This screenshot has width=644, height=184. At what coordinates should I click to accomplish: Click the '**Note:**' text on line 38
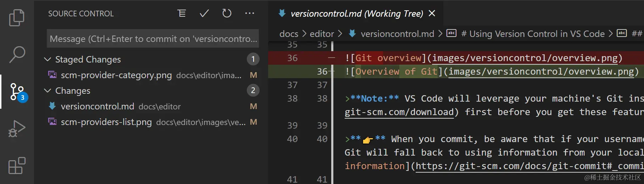coord(374,98)
